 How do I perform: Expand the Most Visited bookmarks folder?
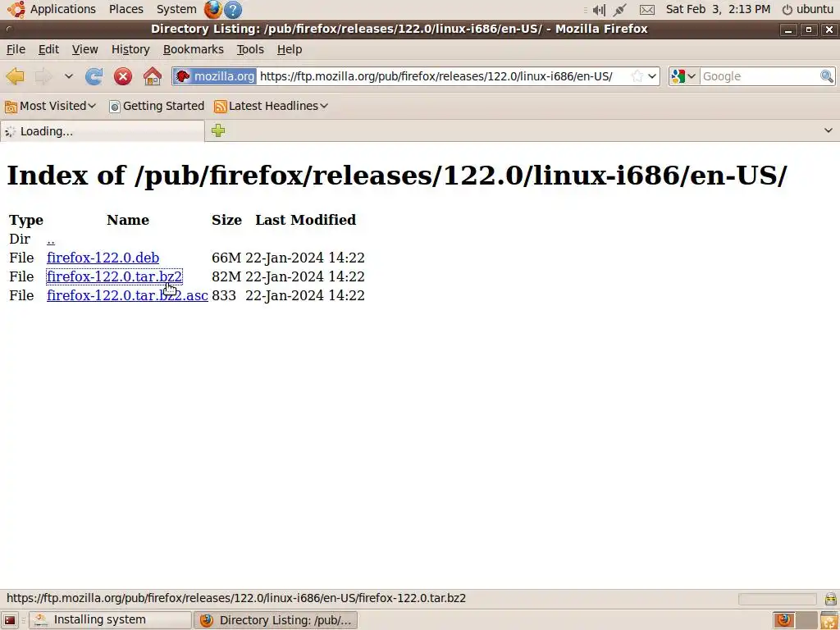click(x=50, y=106)
